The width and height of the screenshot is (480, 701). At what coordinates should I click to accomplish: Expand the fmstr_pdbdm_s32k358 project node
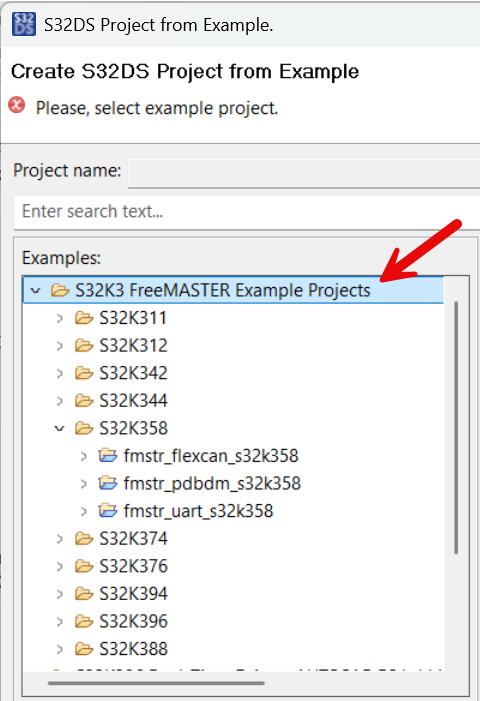tap(84, 483)
